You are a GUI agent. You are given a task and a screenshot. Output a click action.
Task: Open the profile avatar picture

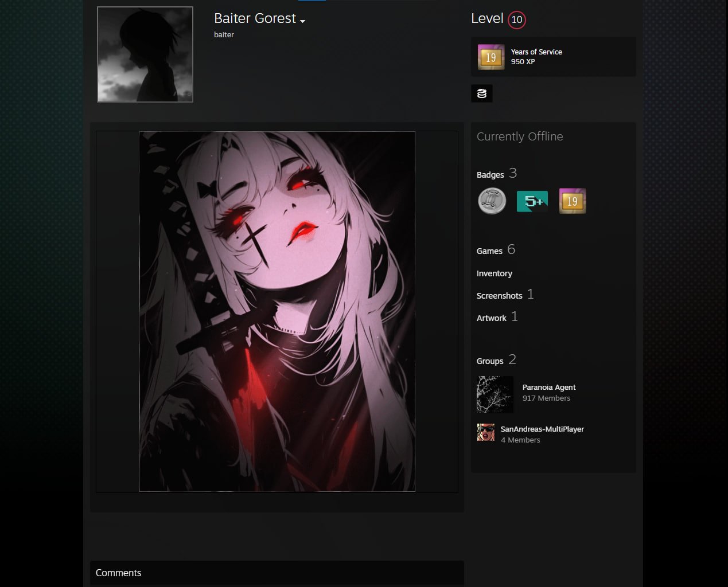tap(145, 54)
